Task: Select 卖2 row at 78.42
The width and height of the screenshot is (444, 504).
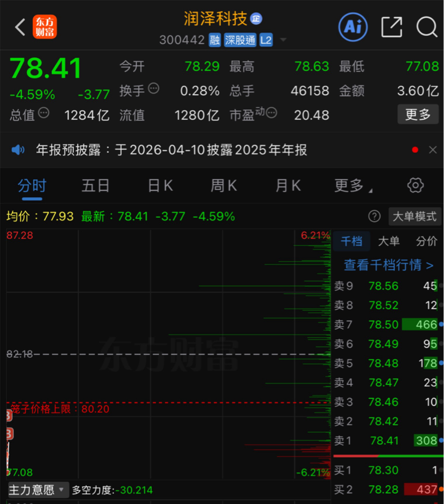Action: point(388,421)
